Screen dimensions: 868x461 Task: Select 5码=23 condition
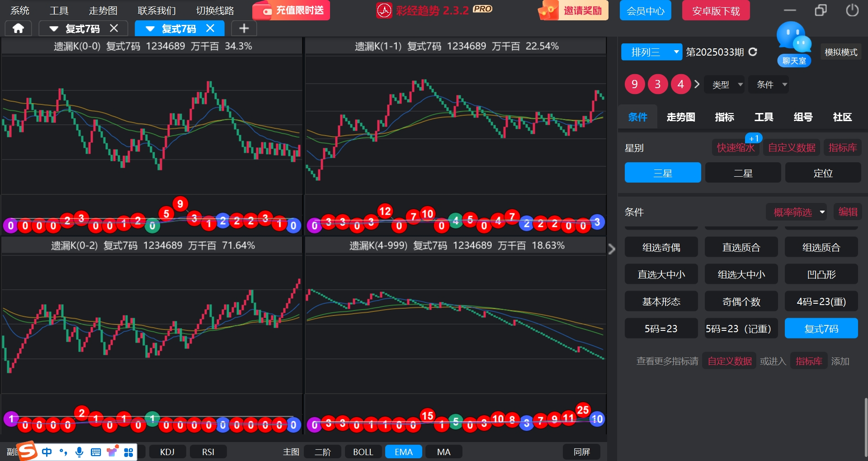661,329
